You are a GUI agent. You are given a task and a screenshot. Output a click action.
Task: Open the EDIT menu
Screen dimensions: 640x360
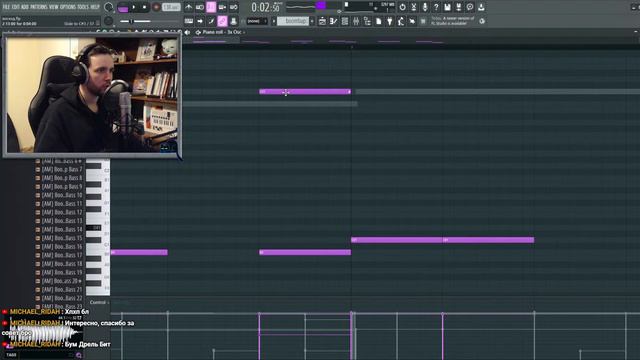click(15, 7)
